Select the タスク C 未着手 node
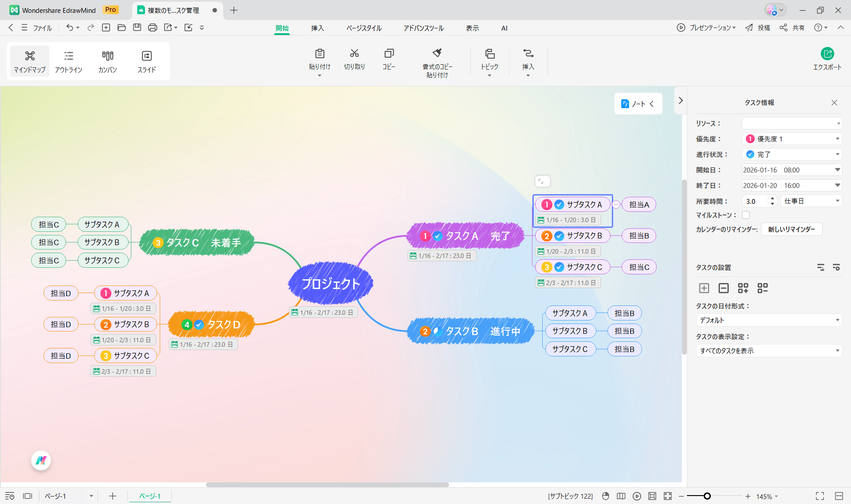 [x=197, y=242]
